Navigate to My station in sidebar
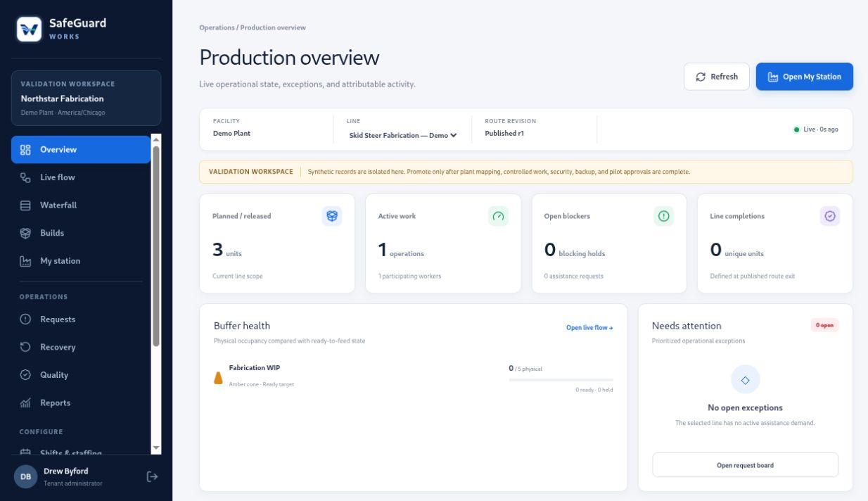868x501 pixels. 81,261
